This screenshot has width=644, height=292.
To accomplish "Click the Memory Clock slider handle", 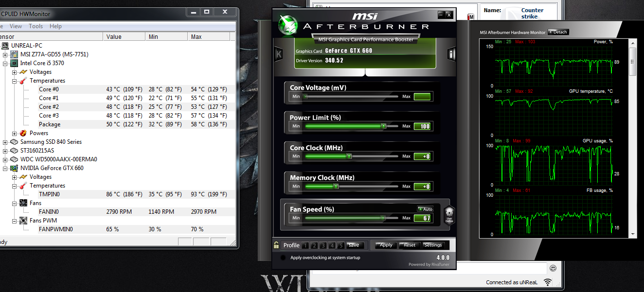I will coord(336,187).
